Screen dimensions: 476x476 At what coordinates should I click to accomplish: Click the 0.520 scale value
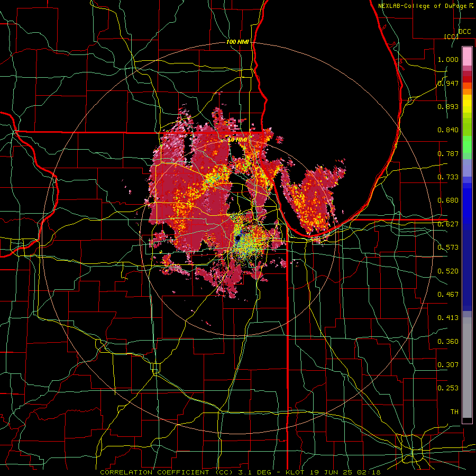[448, 271]
